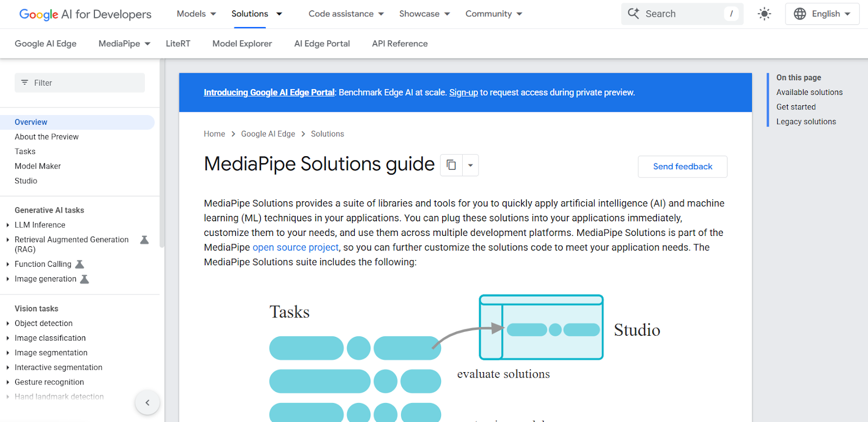Screen dimensions: 868x422
Task: Open the page actions dropdown arrow beside copy
Action: [x=470, y=165]
